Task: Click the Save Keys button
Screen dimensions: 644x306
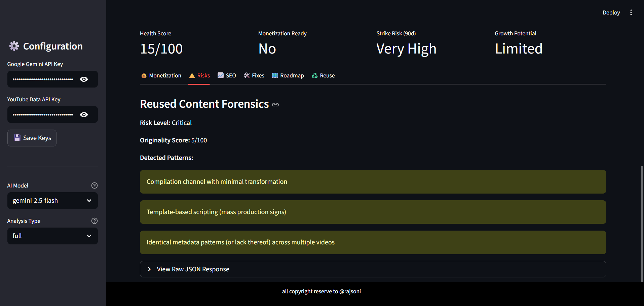Action: tap(32, 138)
